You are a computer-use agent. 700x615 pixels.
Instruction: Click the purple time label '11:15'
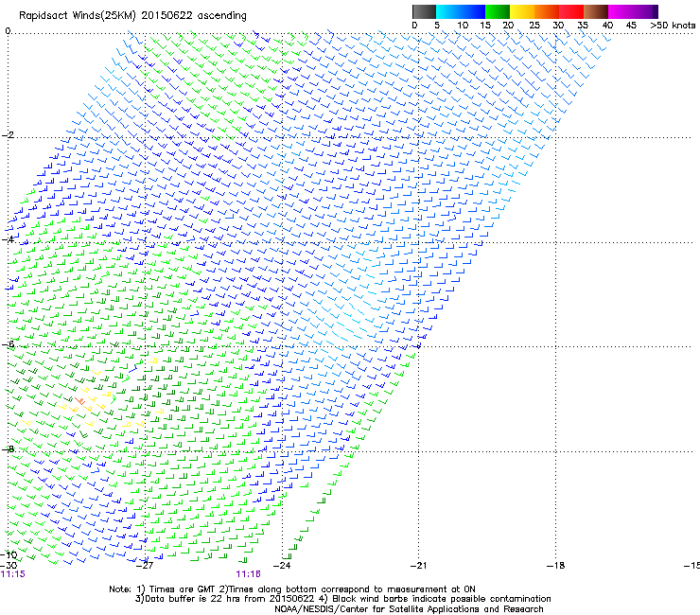pyautogui.click(x=13, y=574)
